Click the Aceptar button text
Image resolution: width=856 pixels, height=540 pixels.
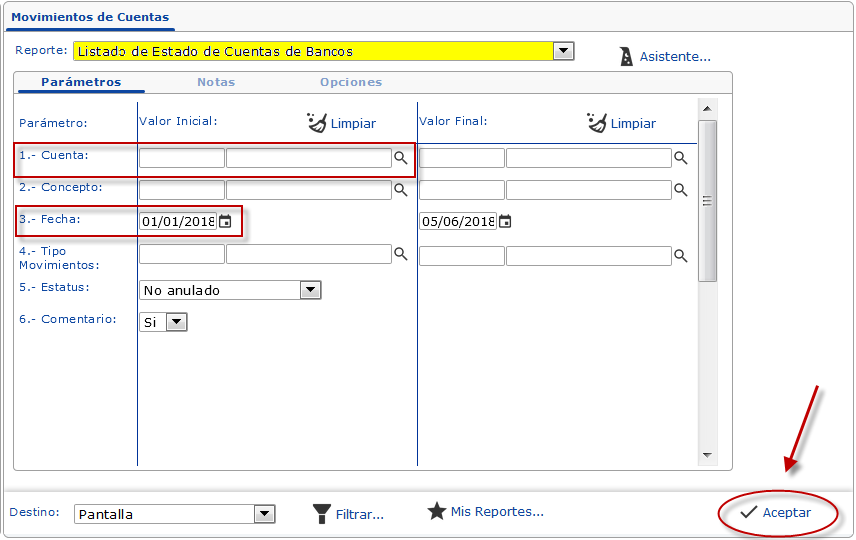click(787, 513)
